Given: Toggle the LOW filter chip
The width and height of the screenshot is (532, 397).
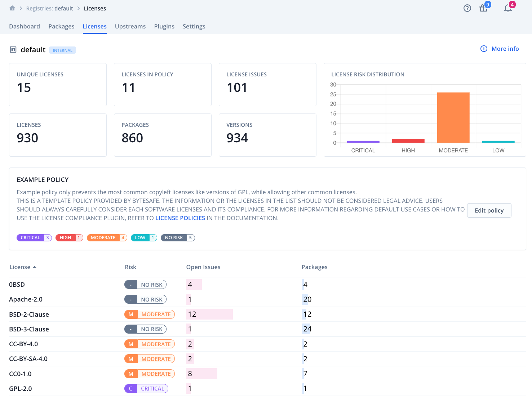Looking at the screenshot, I should (x=144, y=237).
